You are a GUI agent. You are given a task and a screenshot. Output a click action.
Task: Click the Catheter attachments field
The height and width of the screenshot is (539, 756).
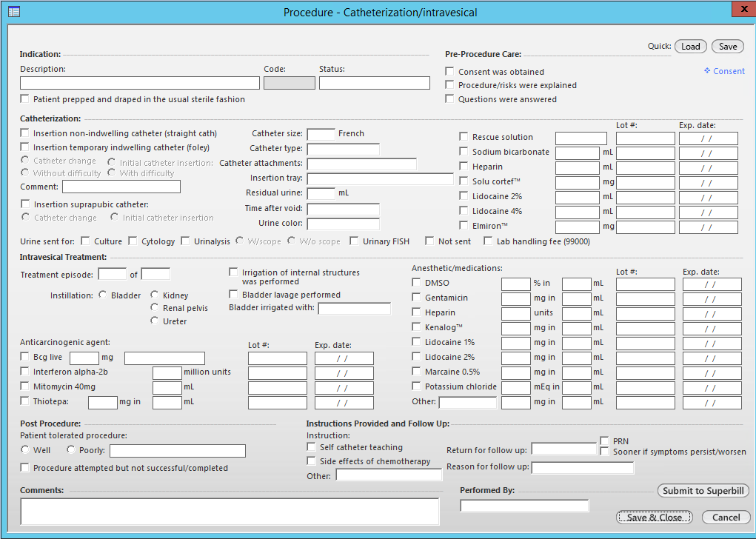pos(362,164)
